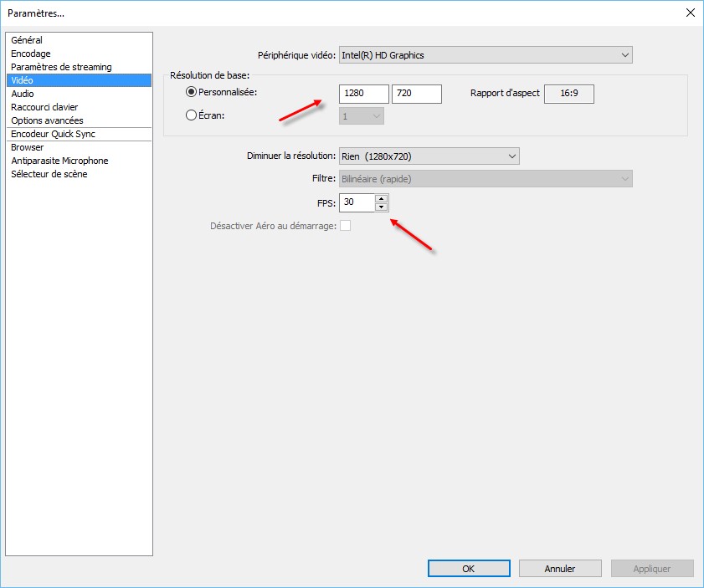Open the Encodage settings section
Image resolution: width=704 pixels, height=588 pixels.
pyautogui.click(x=31, y=54)
